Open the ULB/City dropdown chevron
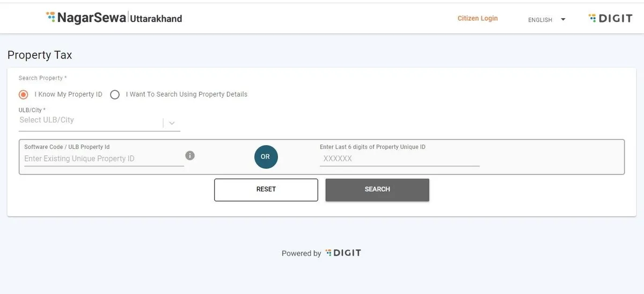This screenshot has width=644, height=294. (172, 123)
